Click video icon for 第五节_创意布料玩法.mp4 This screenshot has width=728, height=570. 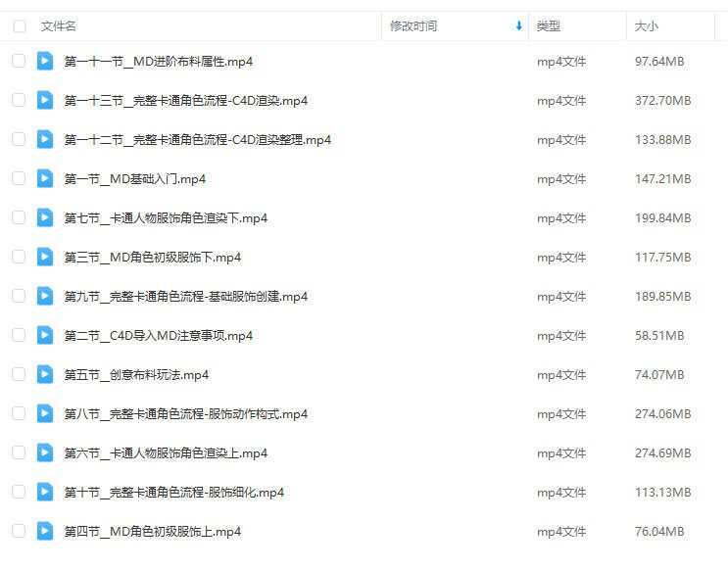[x=45, y=374]
